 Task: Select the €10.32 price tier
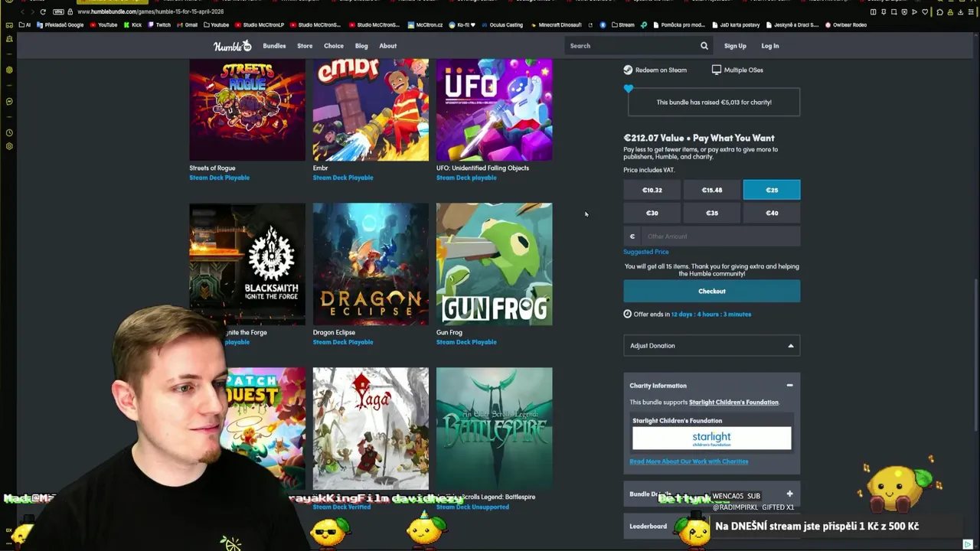click(652, 190)
